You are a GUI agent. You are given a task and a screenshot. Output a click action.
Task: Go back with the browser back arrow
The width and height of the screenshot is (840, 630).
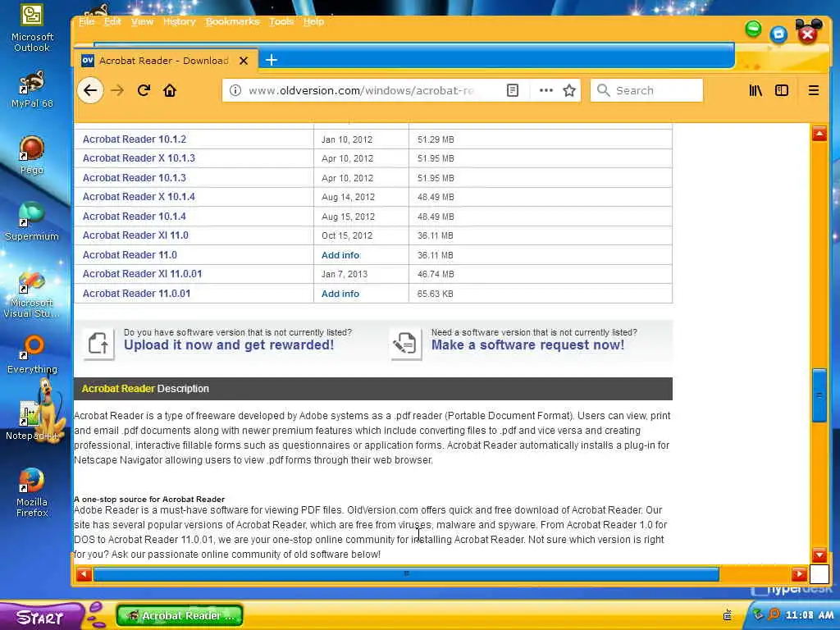tap(90, 90)
